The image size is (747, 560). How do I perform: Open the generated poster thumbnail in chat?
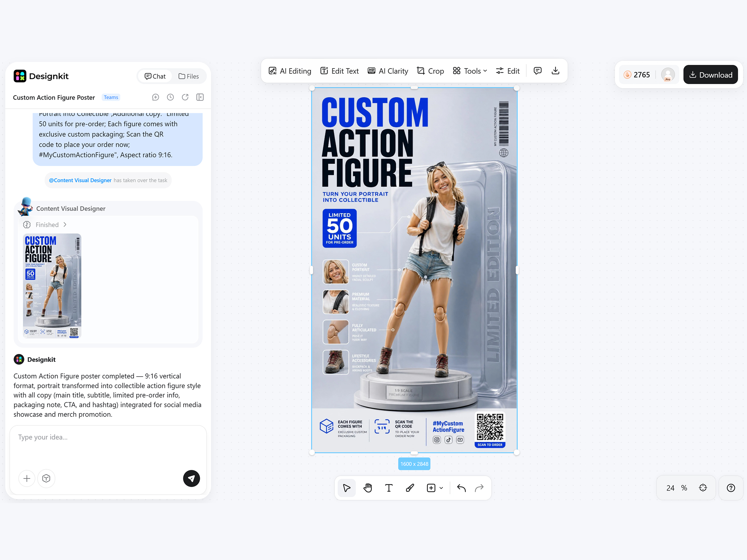click(x=52, y=286)
